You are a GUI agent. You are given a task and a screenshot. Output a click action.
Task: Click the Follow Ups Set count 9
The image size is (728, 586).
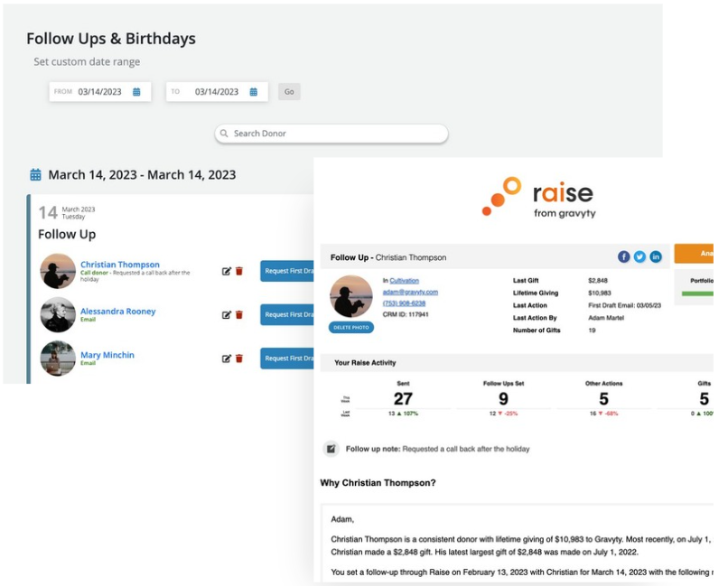pos(503,399)
